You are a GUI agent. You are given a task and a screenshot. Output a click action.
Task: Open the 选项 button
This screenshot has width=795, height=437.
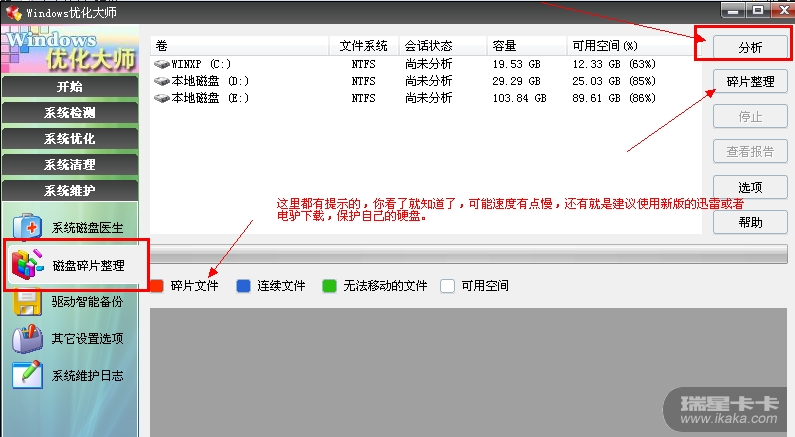click(x=750, y=187)
